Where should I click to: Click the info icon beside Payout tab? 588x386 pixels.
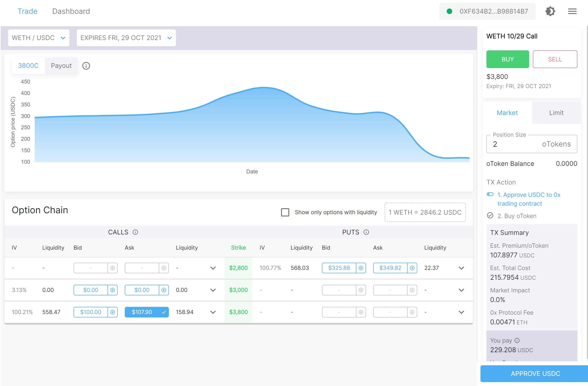click(x=86, y=66)
